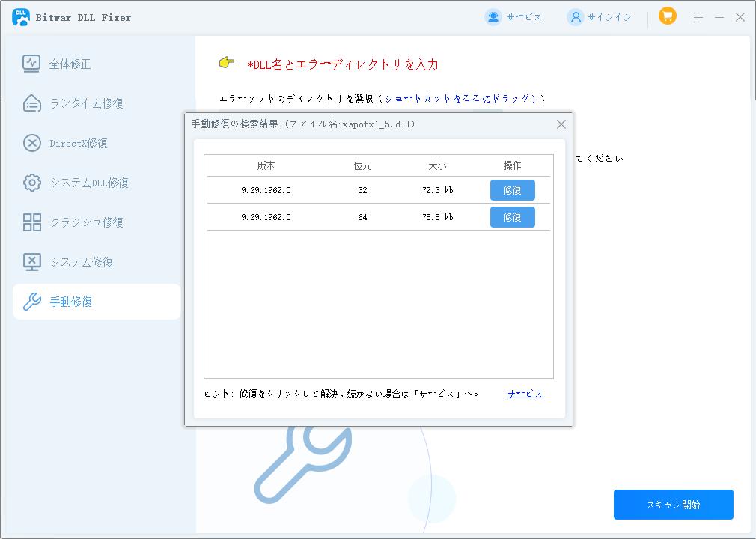
Task: Click the 版本 column header
Action: tap(266, 166)
